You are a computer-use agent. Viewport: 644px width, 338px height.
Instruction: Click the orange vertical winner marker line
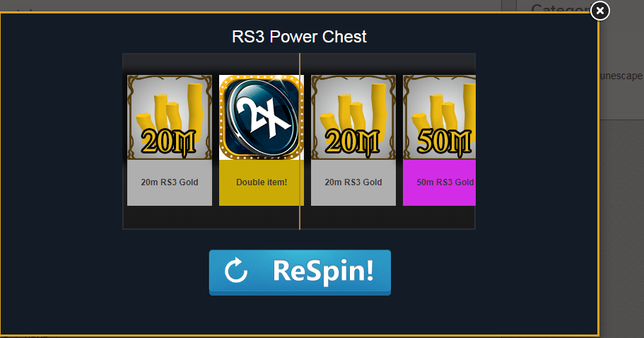300,141
